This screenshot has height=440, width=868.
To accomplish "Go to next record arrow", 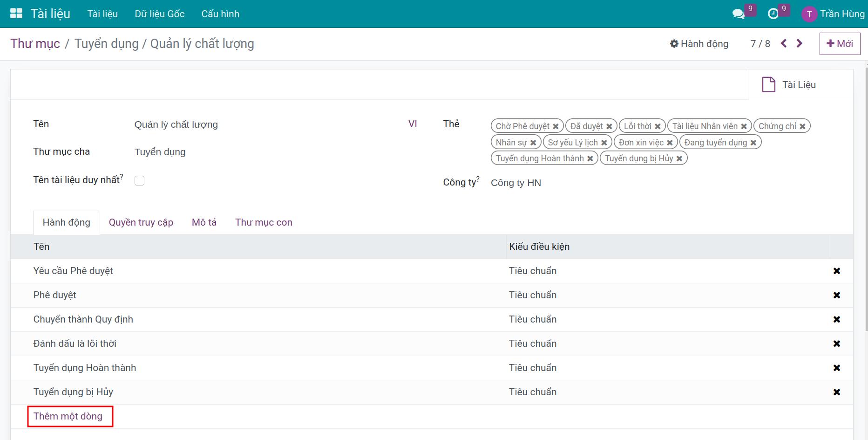I will 800,43.
